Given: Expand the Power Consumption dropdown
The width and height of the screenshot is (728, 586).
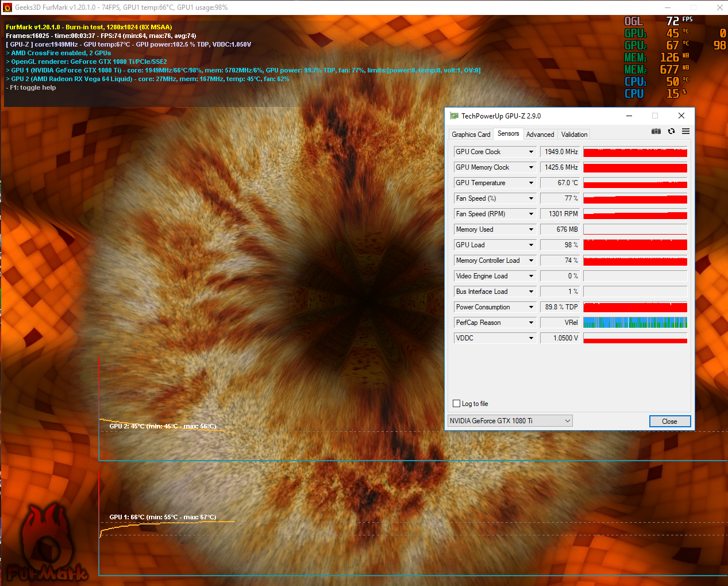Looking at the screenshot, I should [x=531, y=307].
